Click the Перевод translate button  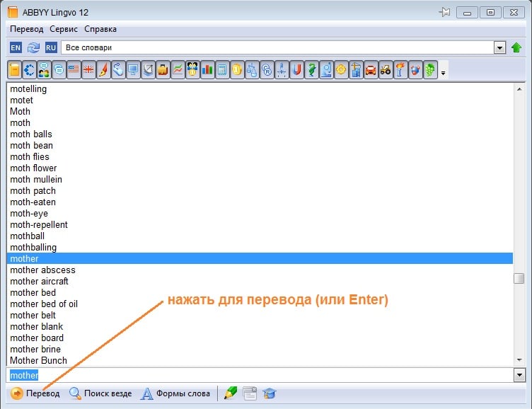[35, 393]
